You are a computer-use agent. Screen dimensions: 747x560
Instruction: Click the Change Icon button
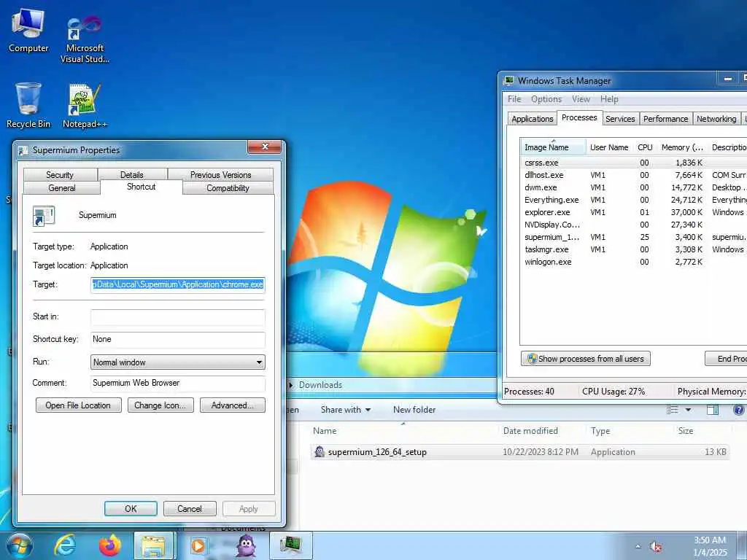(160, 405)
